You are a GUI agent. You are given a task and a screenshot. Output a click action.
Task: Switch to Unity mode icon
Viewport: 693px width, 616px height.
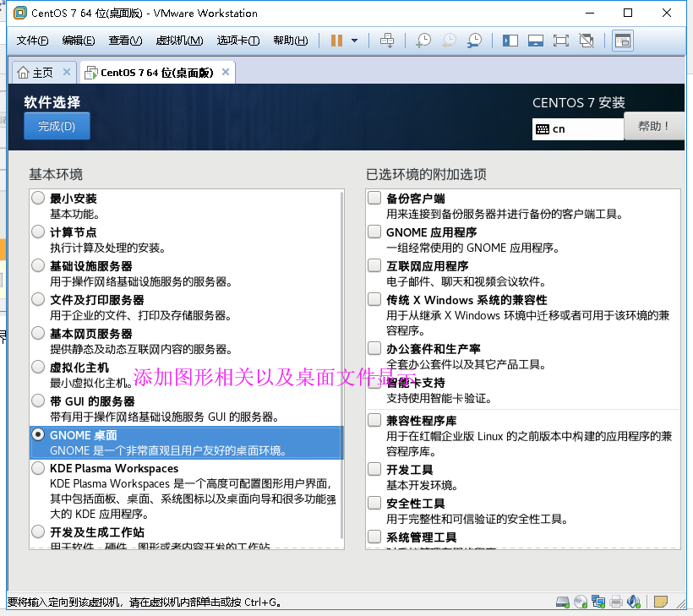[x=587, y=41]
